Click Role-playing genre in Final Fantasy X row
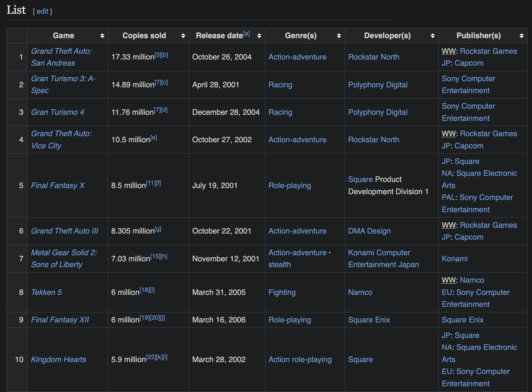532x392 pixels. 290,185
